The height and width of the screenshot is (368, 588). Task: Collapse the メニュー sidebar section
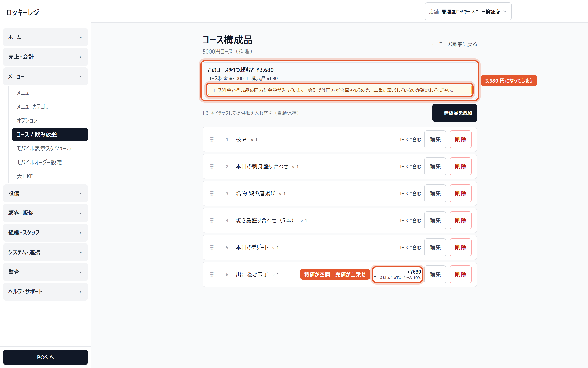point(46,76)
